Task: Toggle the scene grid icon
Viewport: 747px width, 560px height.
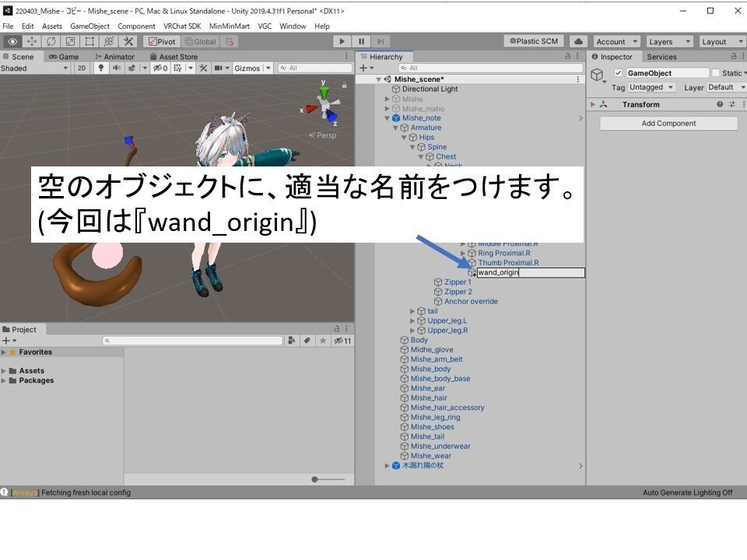Action: [177, 68]
